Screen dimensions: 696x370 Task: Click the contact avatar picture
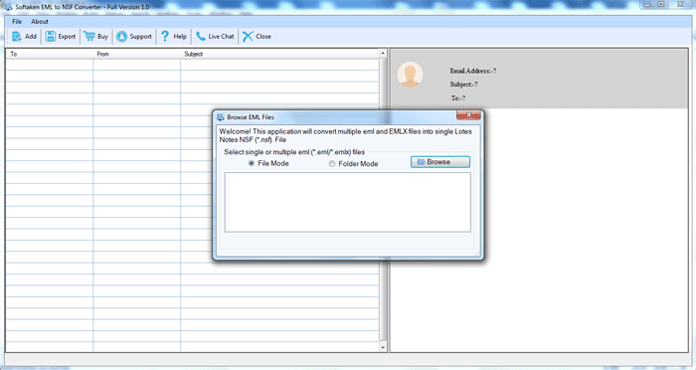point(410,75)
